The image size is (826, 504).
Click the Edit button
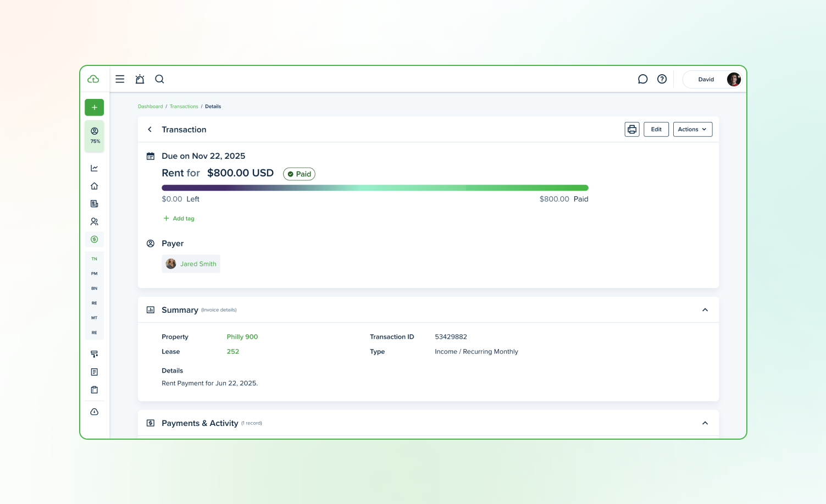tap(656, 129)
